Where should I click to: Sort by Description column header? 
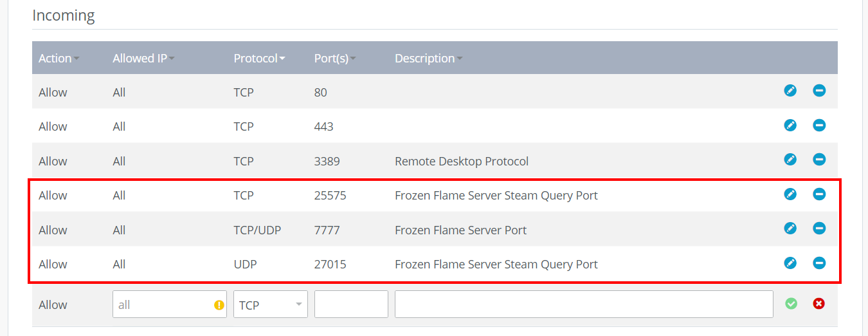pyautogui.click(x=428, y=58)
